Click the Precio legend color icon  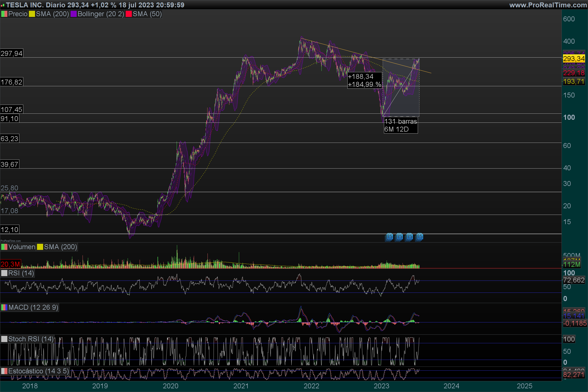pos(4,14)
